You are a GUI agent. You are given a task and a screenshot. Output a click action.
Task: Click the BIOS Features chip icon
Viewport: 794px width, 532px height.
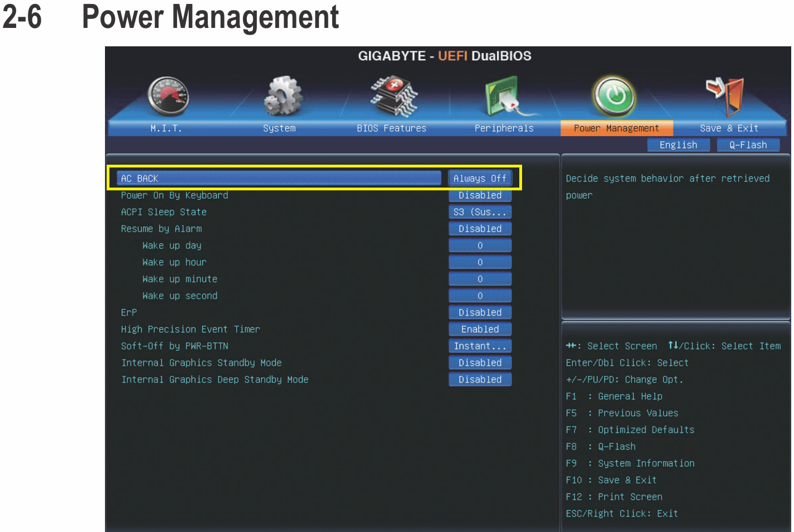click(x=394, y=96)
